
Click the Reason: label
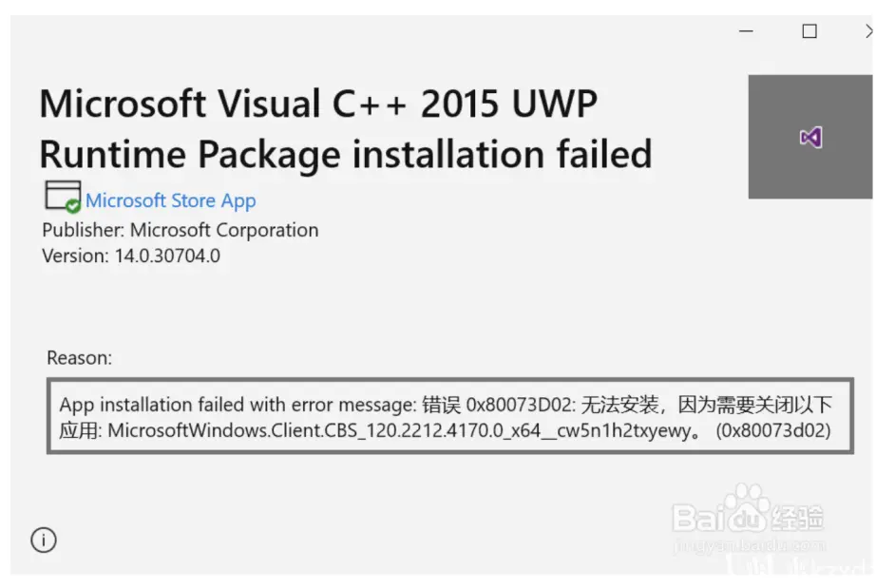(80, 358)
